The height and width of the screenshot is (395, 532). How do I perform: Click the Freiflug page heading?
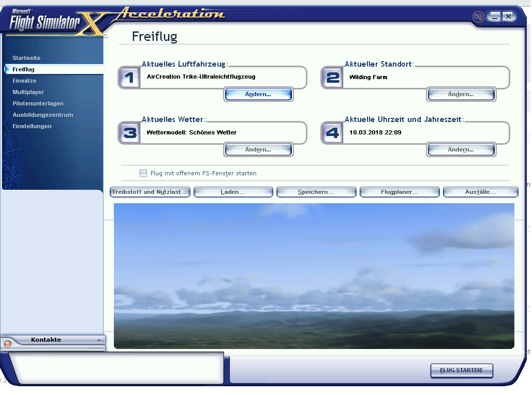(x=155, y=37)
